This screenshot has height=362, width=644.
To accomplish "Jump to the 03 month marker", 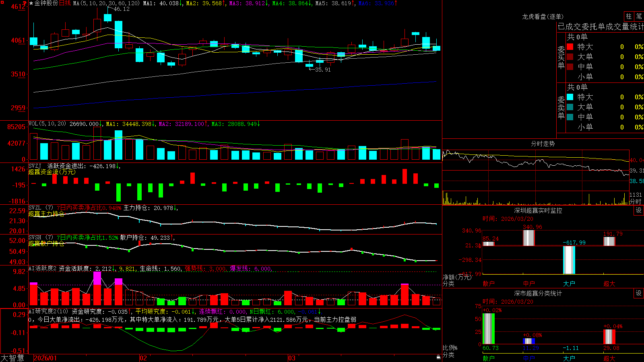I will [292, 358].
